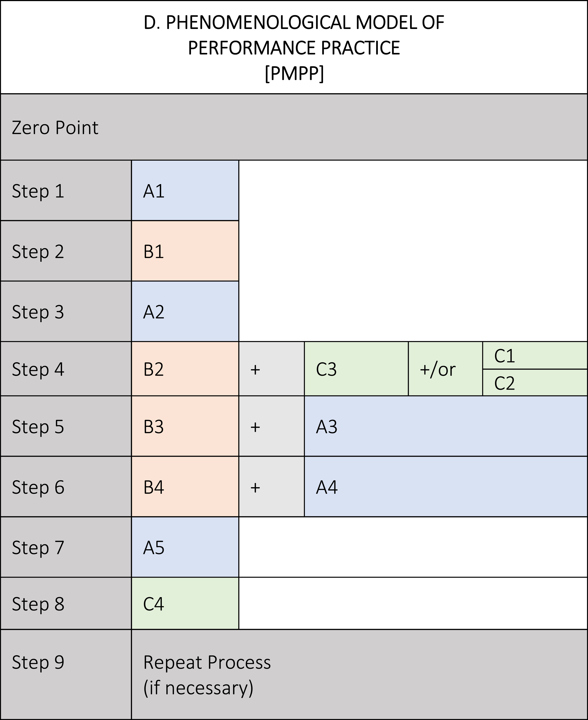Select the +/or cell
The image size is (588, 720).
click(445, 369)
